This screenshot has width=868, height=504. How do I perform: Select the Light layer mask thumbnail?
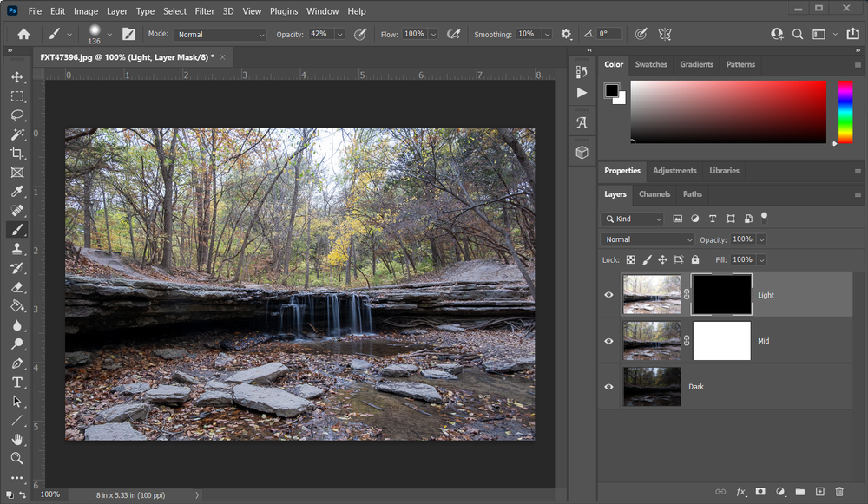(x=721, y=295)
